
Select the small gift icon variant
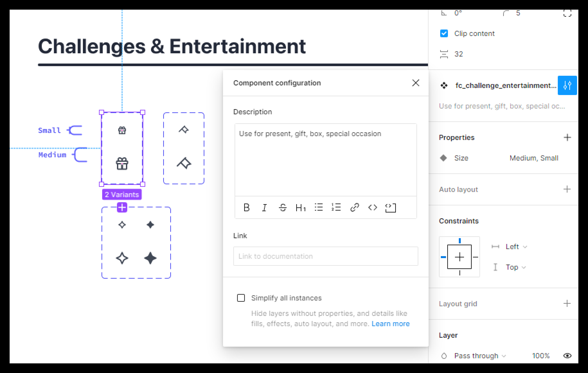pyautogui.click(x=122, y=130)
